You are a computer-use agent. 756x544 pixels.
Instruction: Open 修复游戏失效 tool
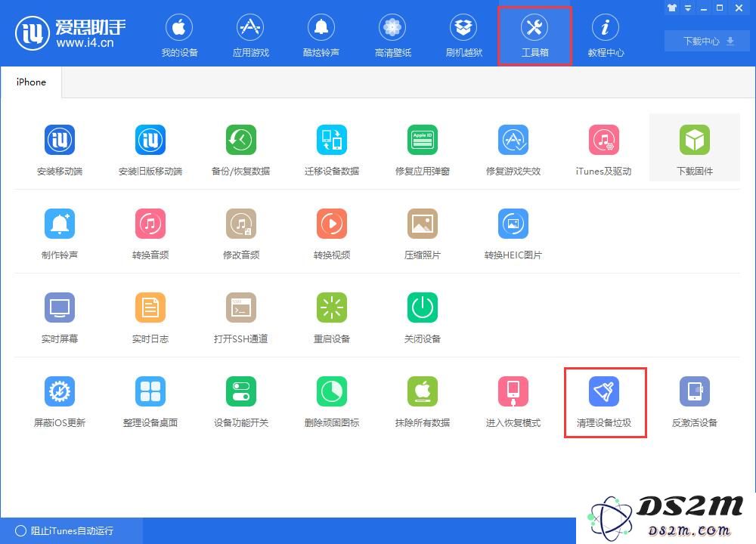click(x=513, y=150)
